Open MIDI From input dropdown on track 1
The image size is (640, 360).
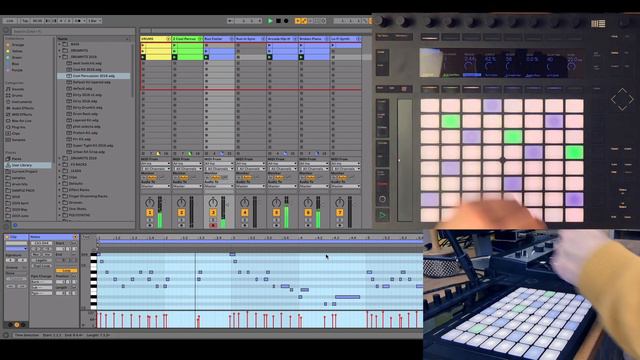click(x=156, y=164)
